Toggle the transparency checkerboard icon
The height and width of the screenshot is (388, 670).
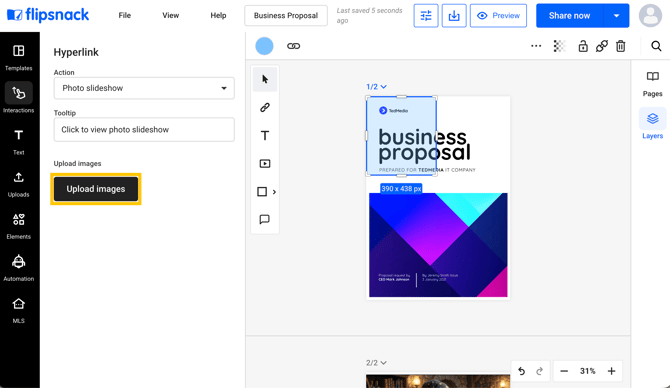pos(559,46)
